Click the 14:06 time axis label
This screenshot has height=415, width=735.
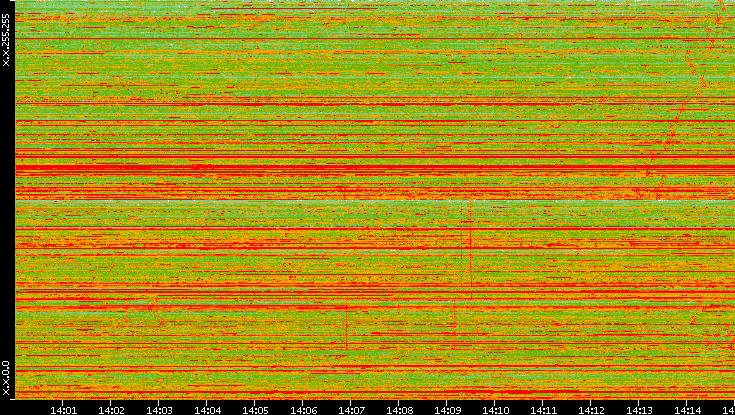tap(303, 410)
